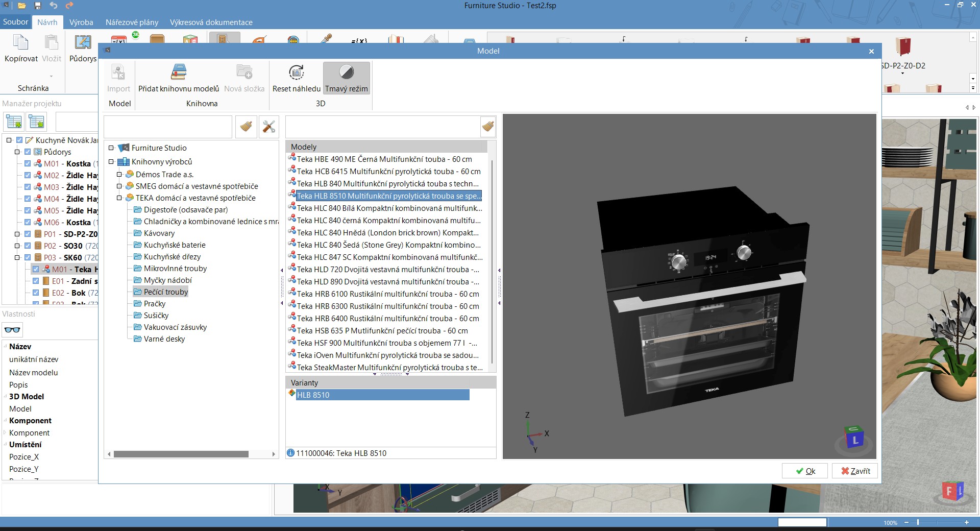Viewport: 980px width, 531px height.
Task: Click the Vložit icon in main ribbon
Action: point(52,43)
